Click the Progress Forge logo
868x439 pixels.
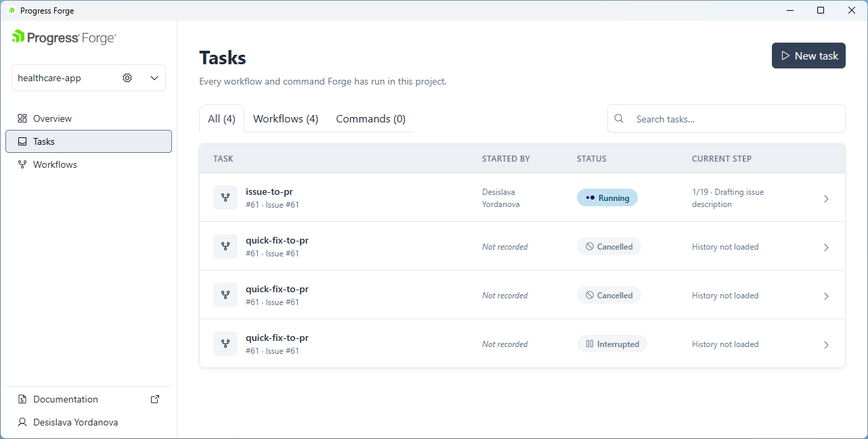point(64,37)
